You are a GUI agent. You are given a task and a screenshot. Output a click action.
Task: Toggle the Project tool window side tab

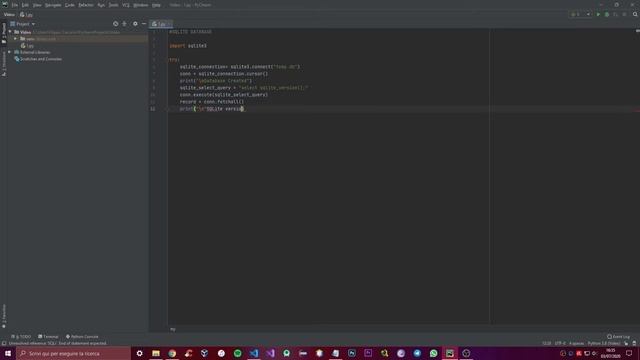pos(4,33)
